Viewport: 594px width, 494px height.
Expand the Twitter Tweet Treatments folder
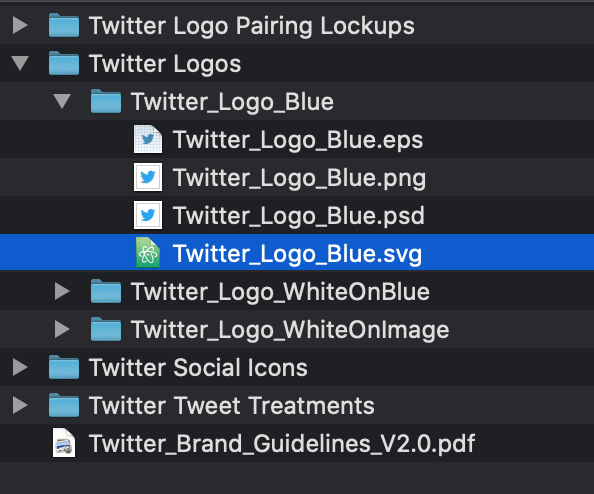point(20,405)
